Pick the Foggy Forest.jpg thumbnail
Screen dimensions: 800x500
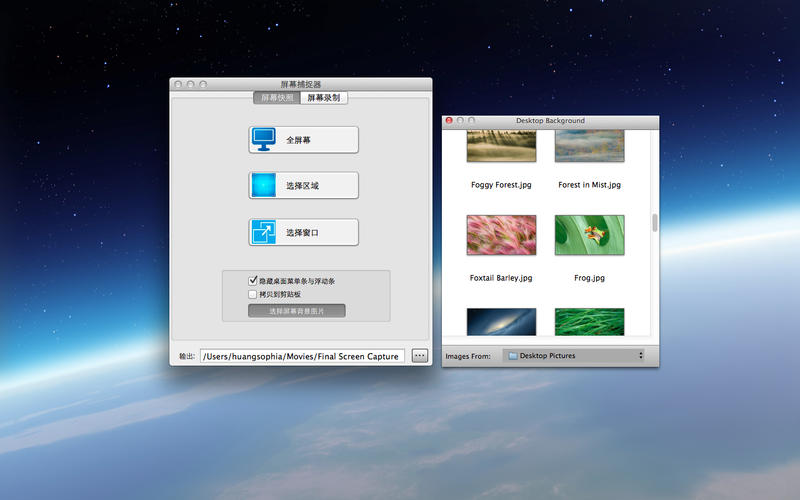[x=501, y=146]
